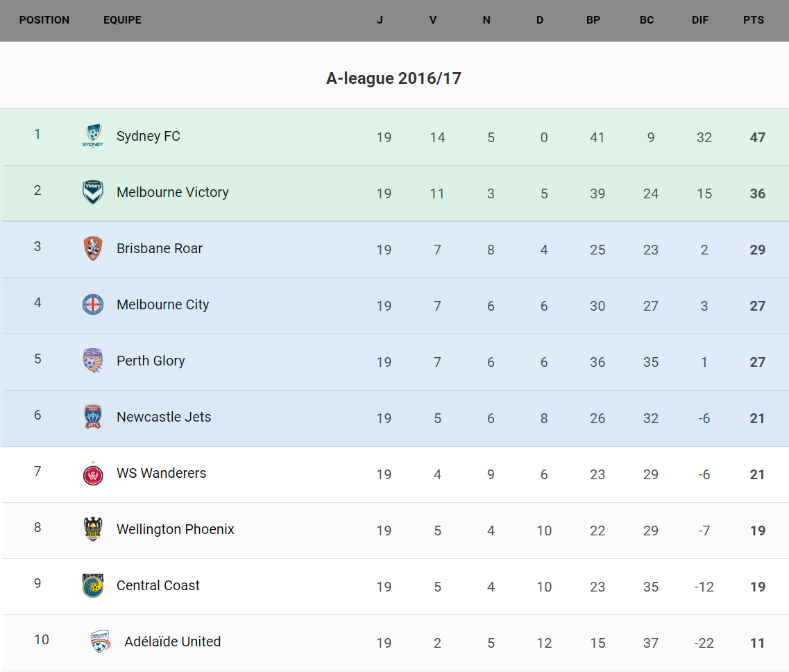The width and height of the screenshot is (789, 672).
Task: Click Sydney FC's 47 points value
Action: (757, 137)
